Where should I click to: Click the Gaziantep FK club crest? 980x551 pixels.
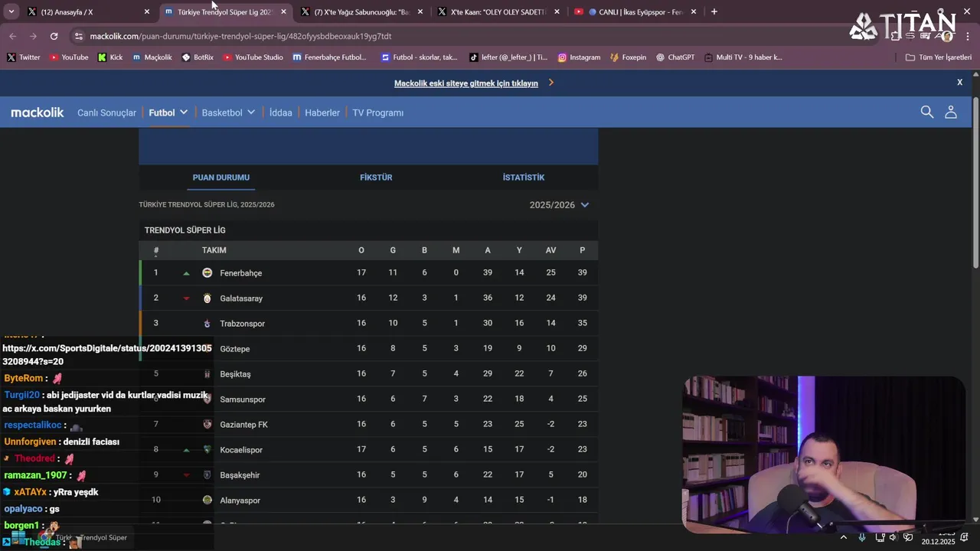tap(207, 424)
